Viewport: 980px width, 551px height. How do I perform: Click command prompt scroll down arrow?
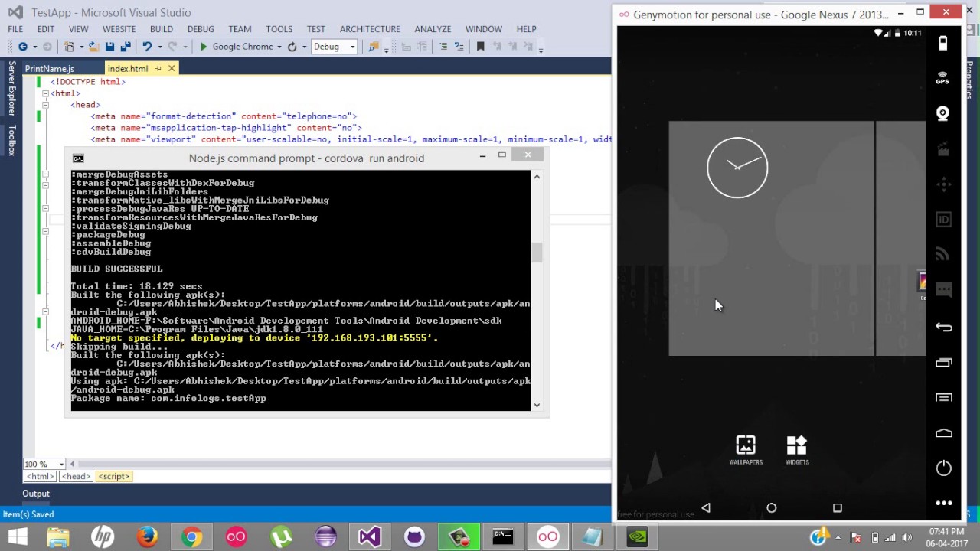coord(537,405)
